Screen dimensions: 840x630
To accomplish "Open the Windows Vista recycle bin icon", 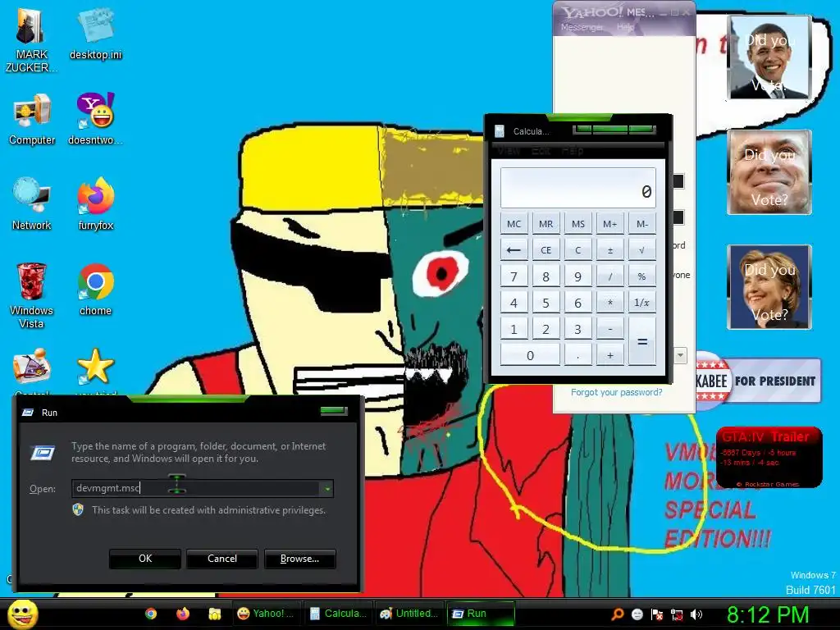I will point(32,295).
